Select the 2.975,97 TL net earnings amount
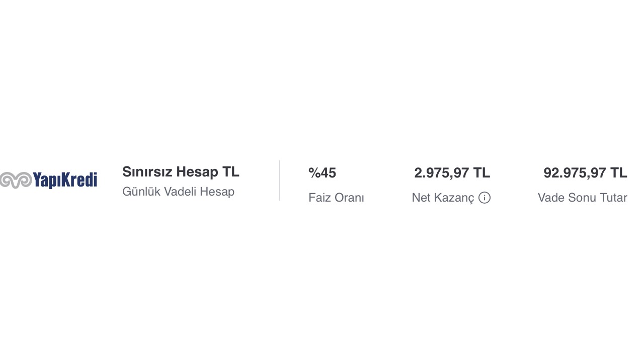The height and width of the screenshot is (362, 644). click(452, 173)
